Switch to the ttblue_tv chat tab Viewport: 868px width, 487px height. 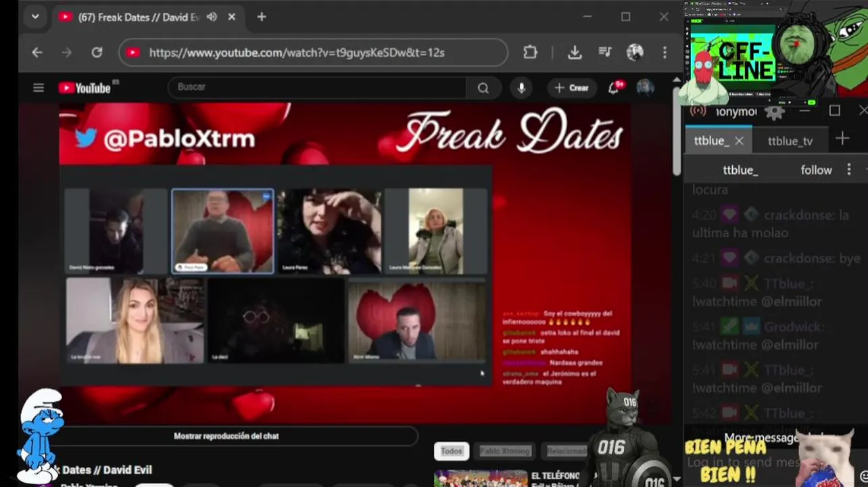pos(790,141)
